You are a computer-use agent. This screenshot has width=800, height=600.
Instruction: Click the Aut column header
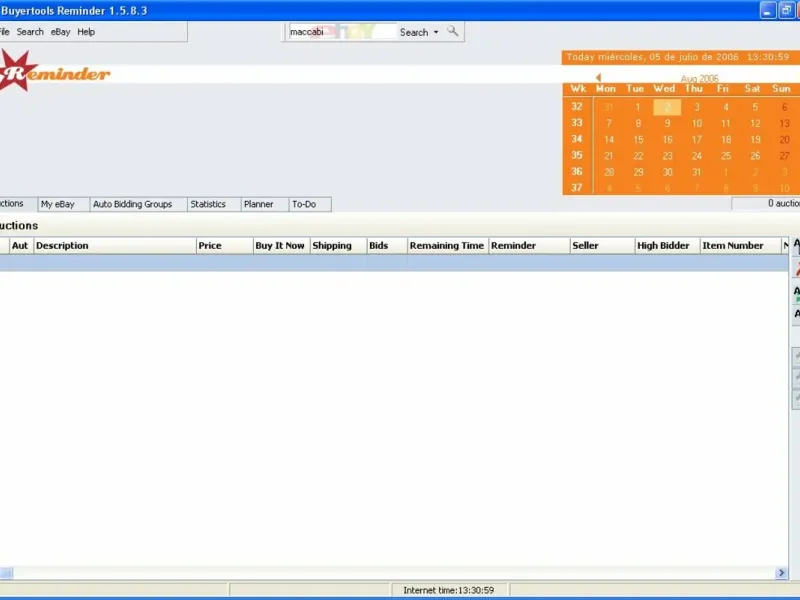[21, 245]
